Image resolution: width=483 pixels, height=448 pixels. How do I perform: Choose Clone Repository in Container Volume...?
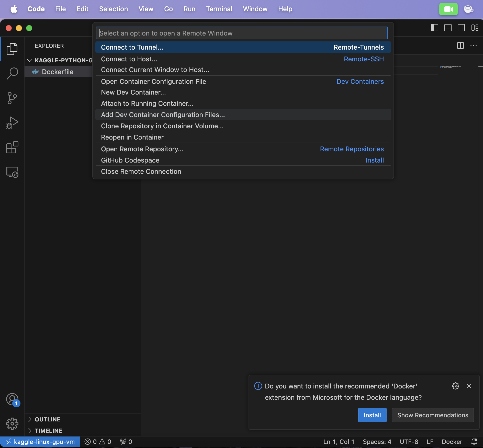coord(243,126)
